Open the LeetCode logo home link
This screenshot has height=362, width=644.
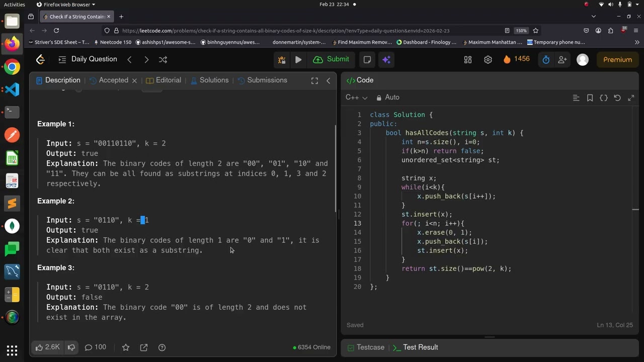(x=41, y=59)
